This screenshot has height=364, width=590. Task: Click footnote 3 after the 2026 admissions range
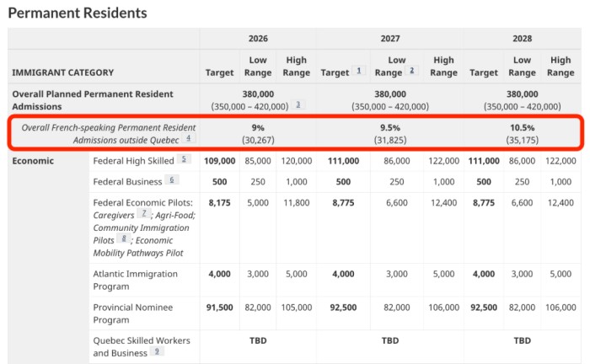pyautogui.click(x=298, y=105)
